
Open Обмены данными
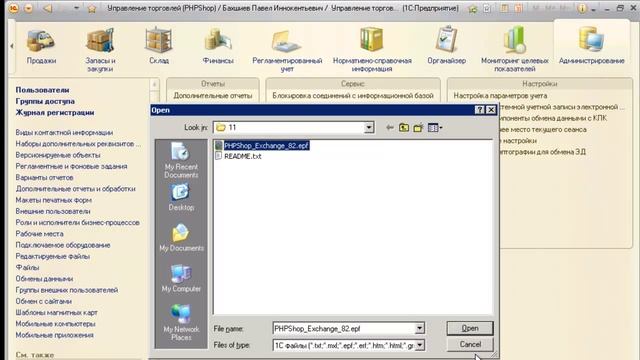point(44,279)
